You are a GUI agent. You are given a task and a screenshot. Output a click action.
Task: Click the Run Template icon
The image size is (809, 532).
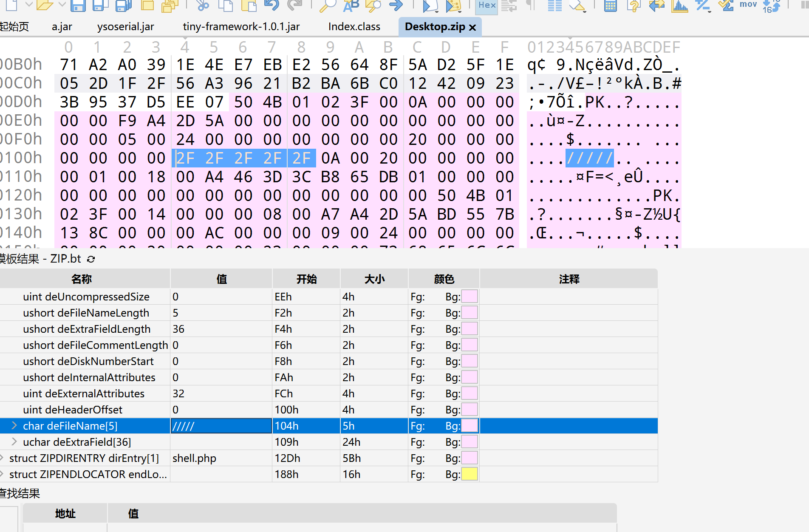pos(453,5)
